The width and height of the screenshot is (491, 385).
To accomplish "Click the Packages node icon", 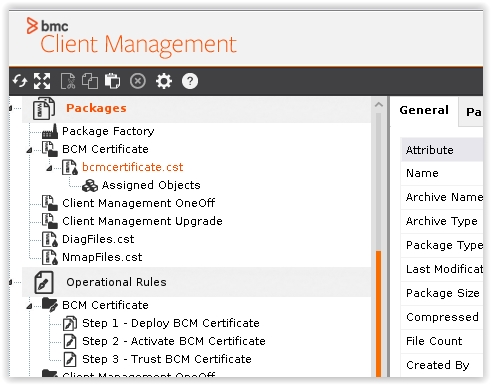I will (44, 108).
